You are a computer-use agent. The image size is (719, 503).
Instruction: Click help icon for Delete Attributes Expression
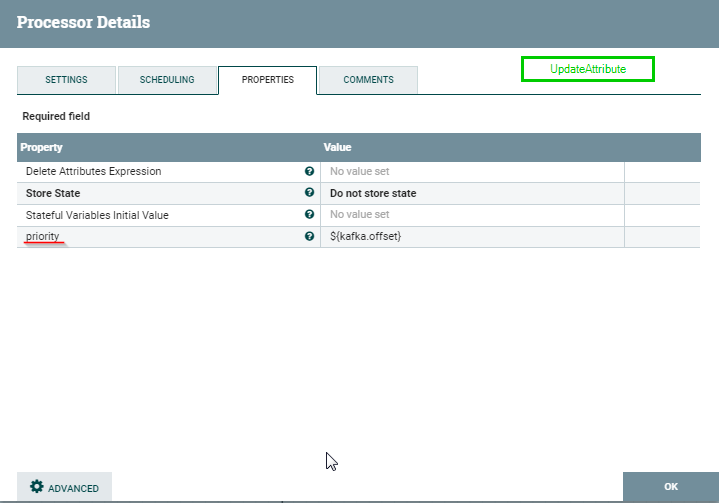pyautogui.click(x=310, y=171)
